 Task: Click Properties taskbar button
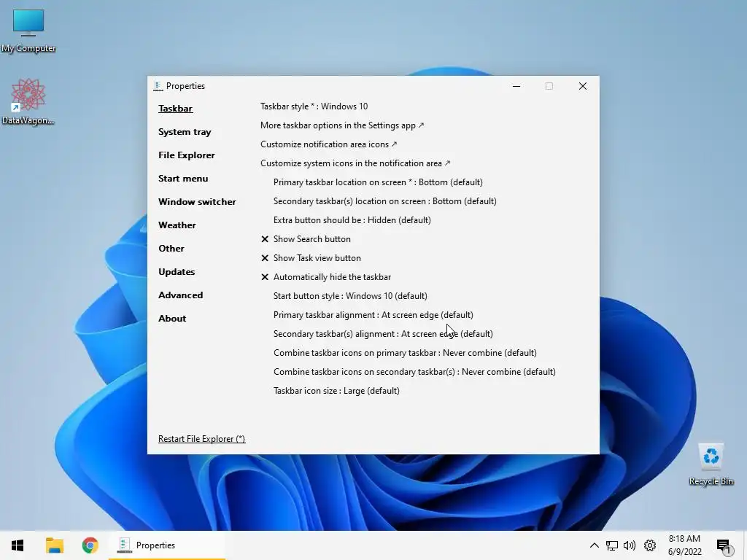pyautogui.click(x=167, y=545)
